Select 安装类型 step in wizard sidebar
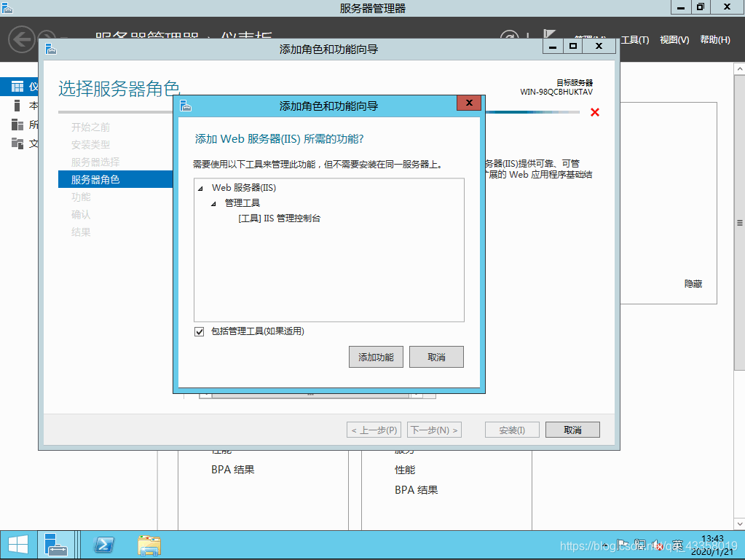The height and width of the screenshot is (560, 745). click(x=90, y=144)
